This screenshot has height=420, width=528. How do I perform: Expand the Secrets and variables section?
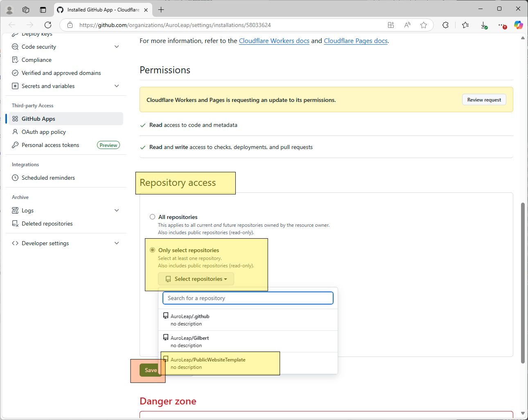click(x=117, y=86)
